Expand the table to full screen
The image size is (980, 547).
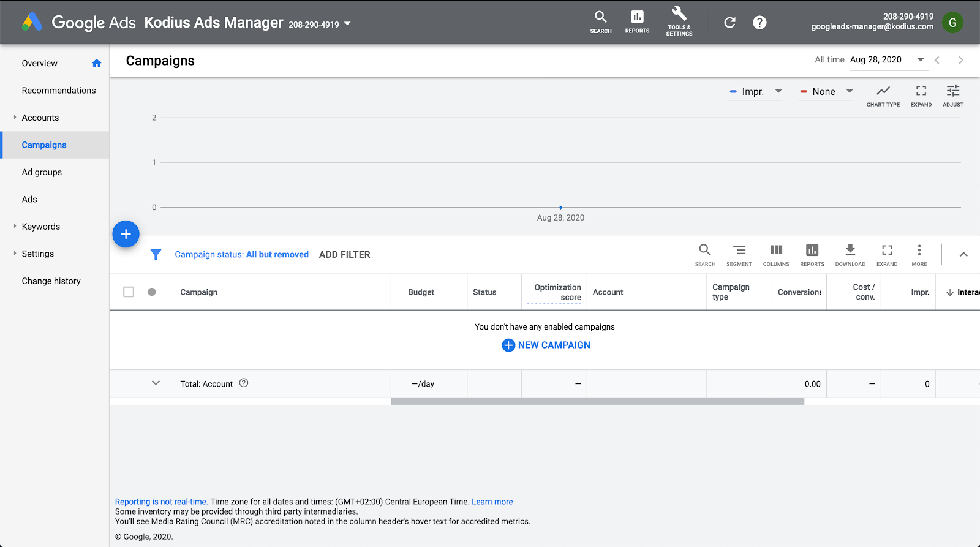pos(887,255)
